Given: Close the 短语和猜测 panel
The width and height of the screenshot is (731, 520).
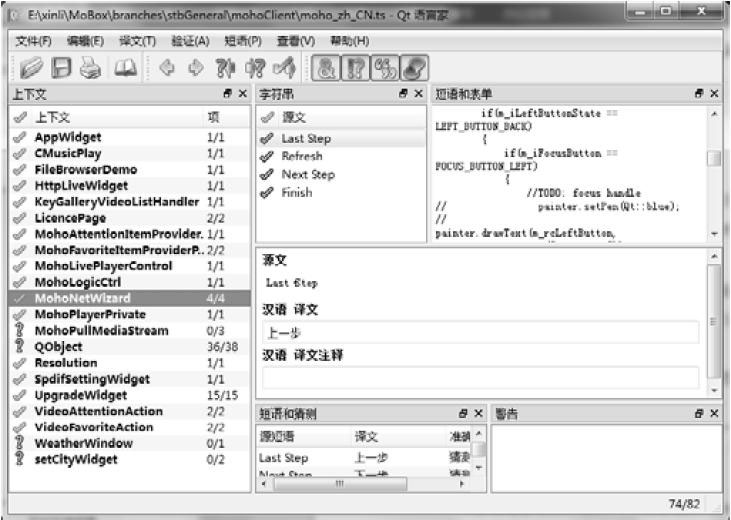Looking at the screenshot, I should [x=478, y=413].
